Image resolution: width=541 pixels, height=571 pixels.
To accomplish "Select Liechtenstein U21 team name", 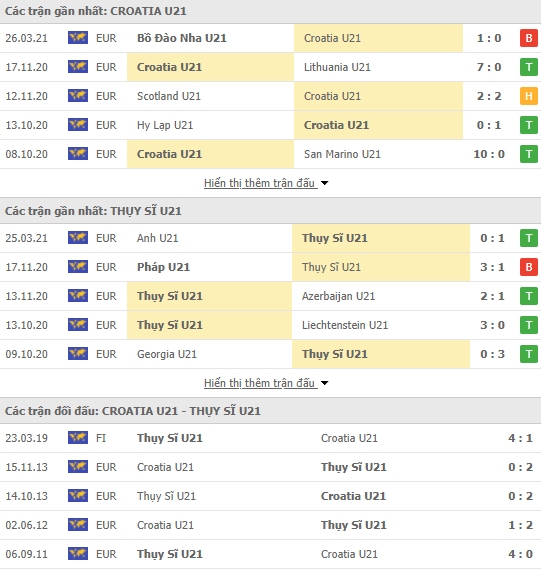I will pos(345,325).
